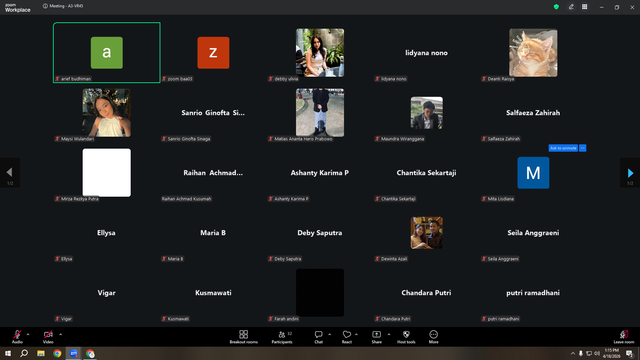Open Host tools
640x360 pixels.
tap(406, 337)
